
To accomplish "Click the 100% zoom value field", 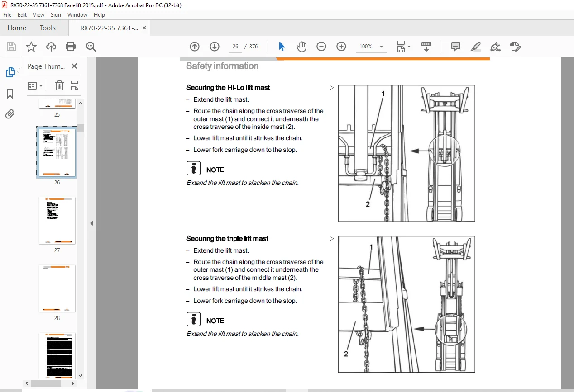I will [365, 47].
